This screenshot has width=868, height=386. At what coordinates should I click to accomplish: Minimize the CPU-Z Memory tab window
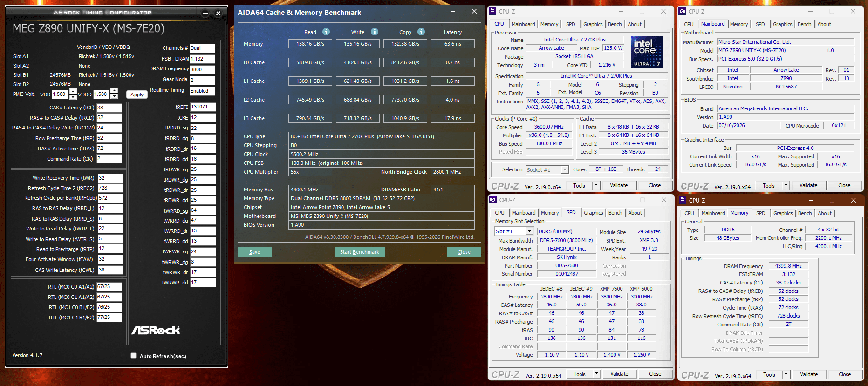tap(811, 200)
